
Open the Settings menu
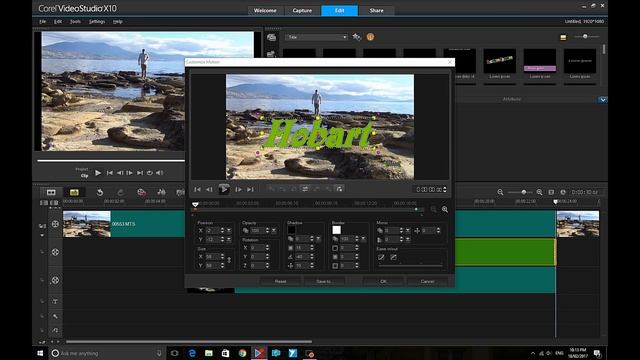(x=97, y=22)
